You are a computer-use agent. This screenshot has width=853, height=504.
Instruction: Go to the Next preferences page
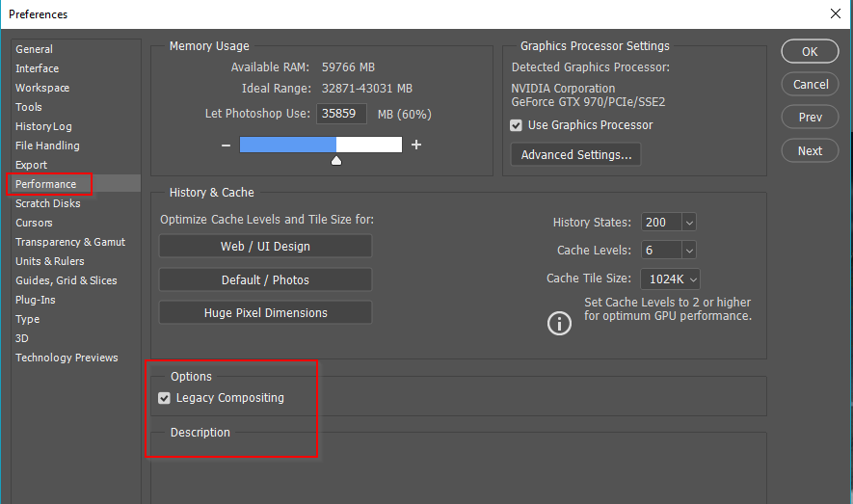810,150
